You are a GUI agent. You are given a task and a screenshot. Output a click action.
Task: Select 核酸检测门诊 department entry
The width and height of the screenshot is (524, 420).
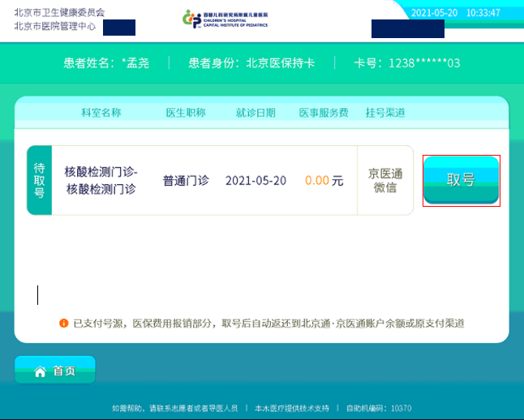coord(101,181)
